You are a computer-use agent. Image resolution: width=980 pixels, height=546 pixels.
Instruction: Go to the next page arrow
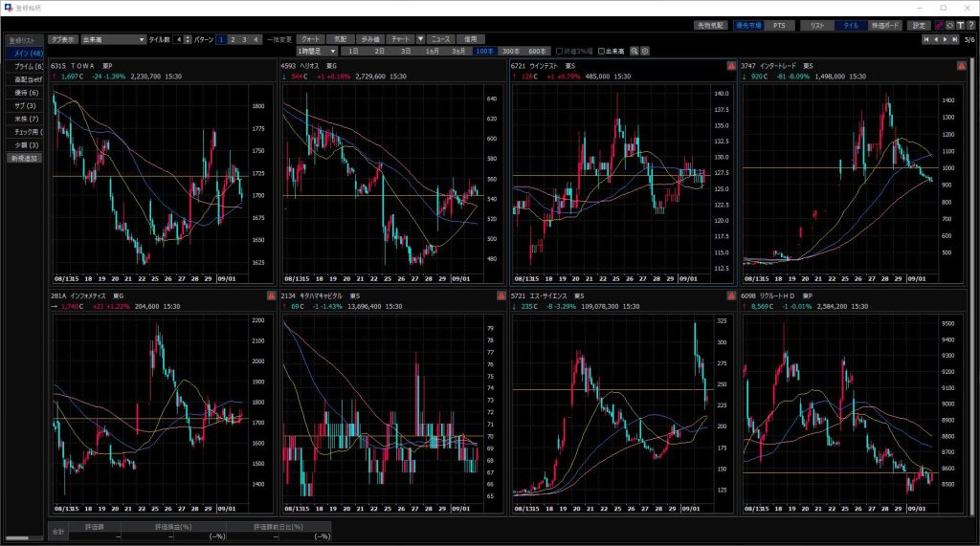945,40
